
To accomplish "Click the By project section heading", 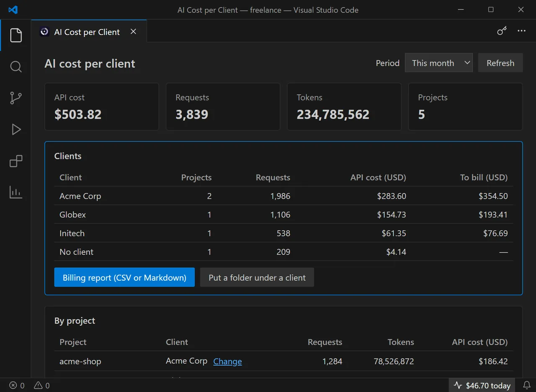I will pos(75,321).
